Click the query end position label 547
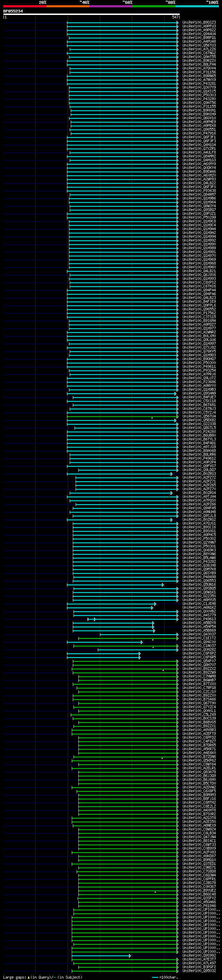The image size is (222, 980). click(175, 17)
